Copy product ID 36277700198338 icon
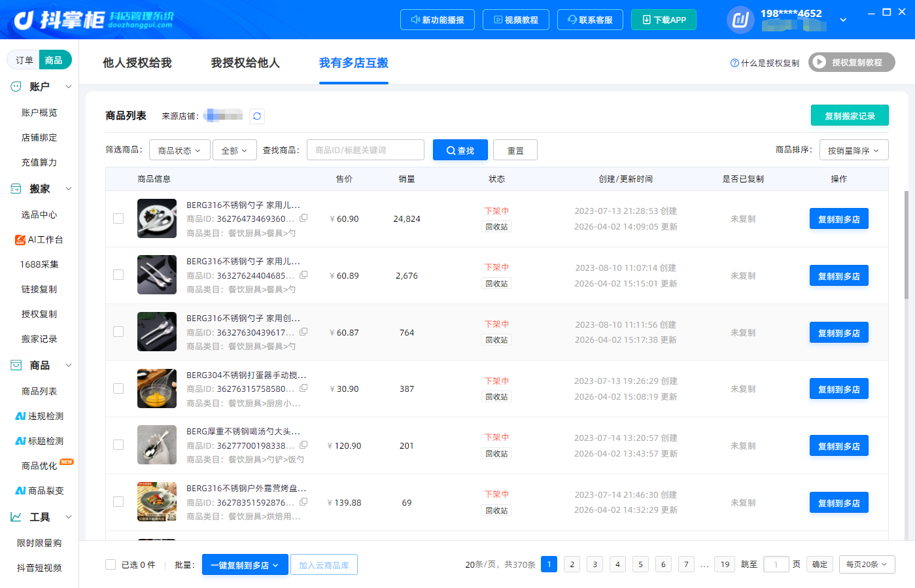Screen dimensions: 915x588 pyautogui.click(x=303, y=445)
